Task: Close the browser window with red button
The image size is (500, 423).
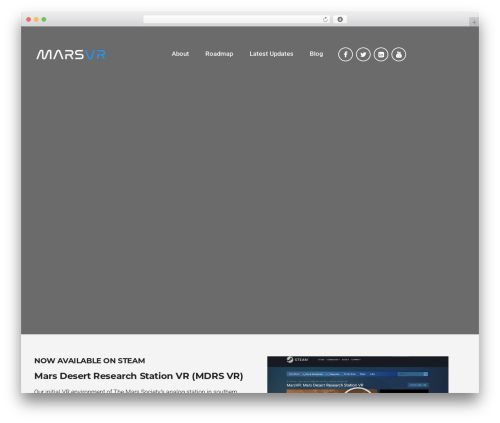Action: click(x=29, y=19)
